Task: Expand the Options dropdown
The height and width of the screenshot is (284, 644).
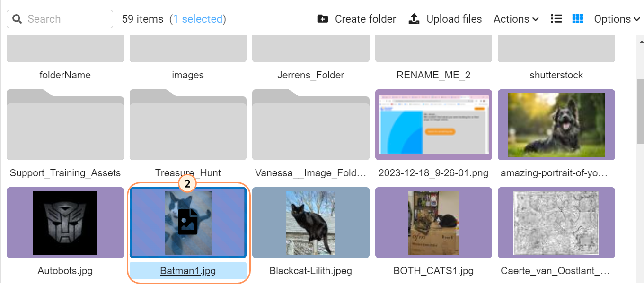Action: click(x=617, y=19)
